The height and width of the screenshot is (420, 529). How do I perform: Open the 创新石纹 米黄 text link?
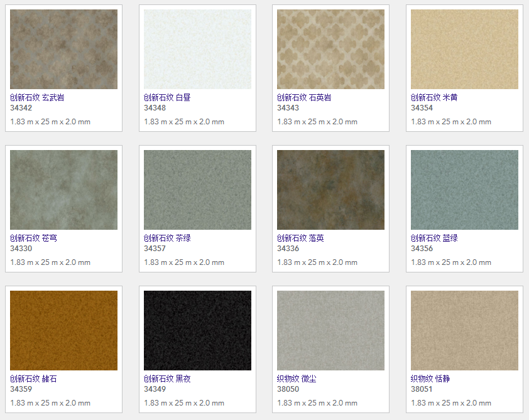coord(434,97)
